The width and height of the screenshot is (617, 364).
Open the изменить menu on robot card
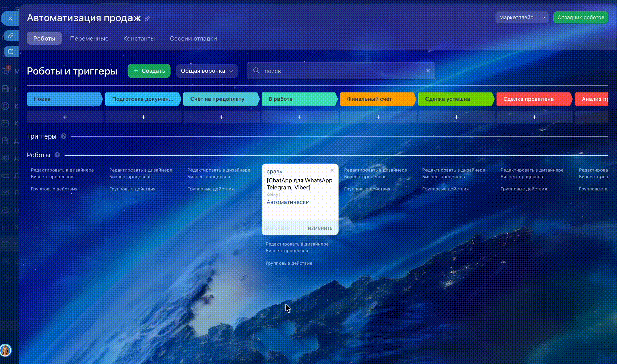320,228
